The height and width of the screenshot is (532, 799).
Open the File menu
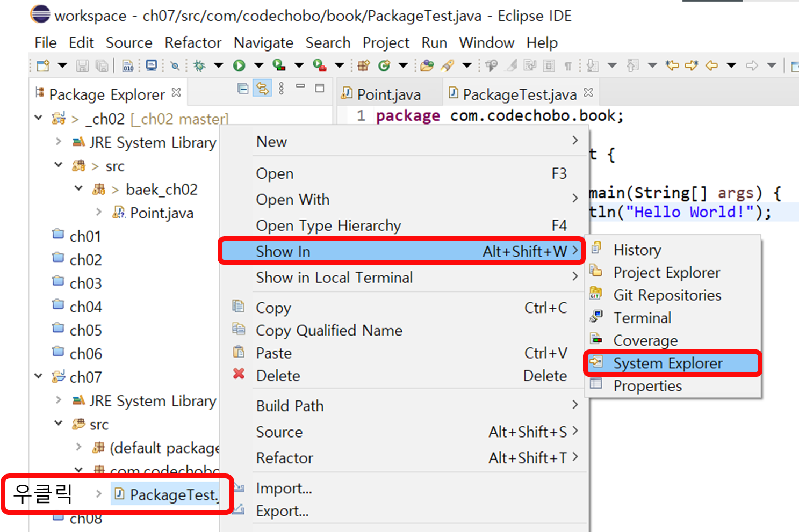[x=46, y=43]
